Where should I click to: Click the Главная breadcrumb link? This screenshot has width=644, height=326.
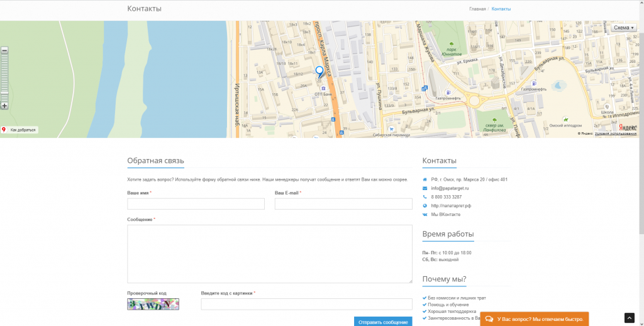tap(477, 9)
